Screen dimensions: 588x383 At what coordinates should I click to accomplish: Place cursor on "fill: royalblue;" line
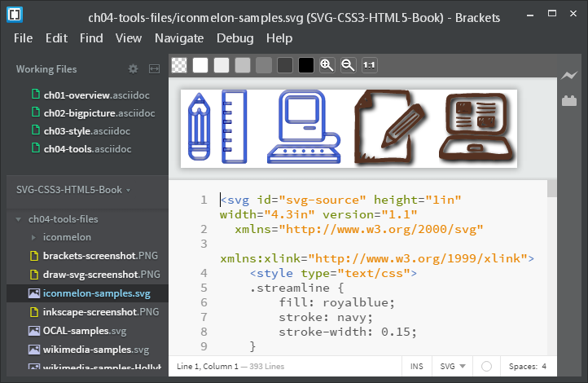point(336,302)
